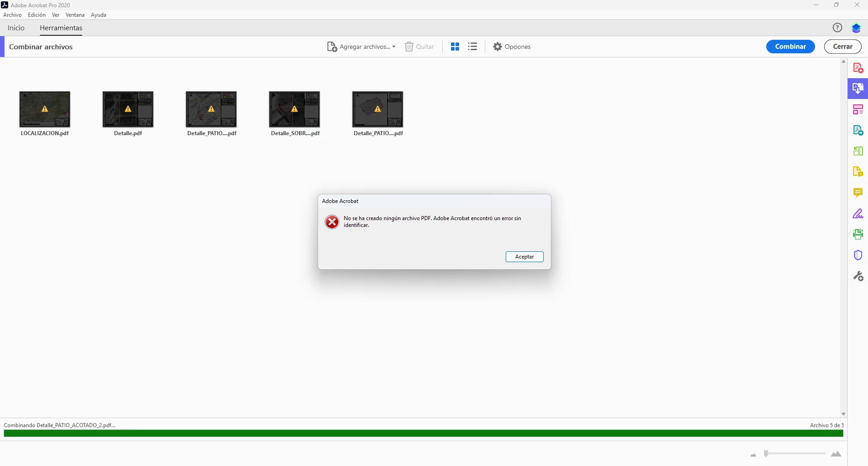The height and width of the screenshot is (466, 868).
Task: Open the Enhance Scans tool icon
Action: pos(858,234)
